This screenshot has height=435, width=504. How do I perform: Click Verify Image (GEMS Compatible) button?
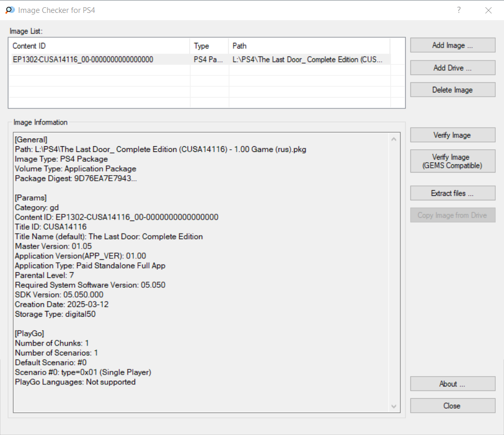[453, 161]
